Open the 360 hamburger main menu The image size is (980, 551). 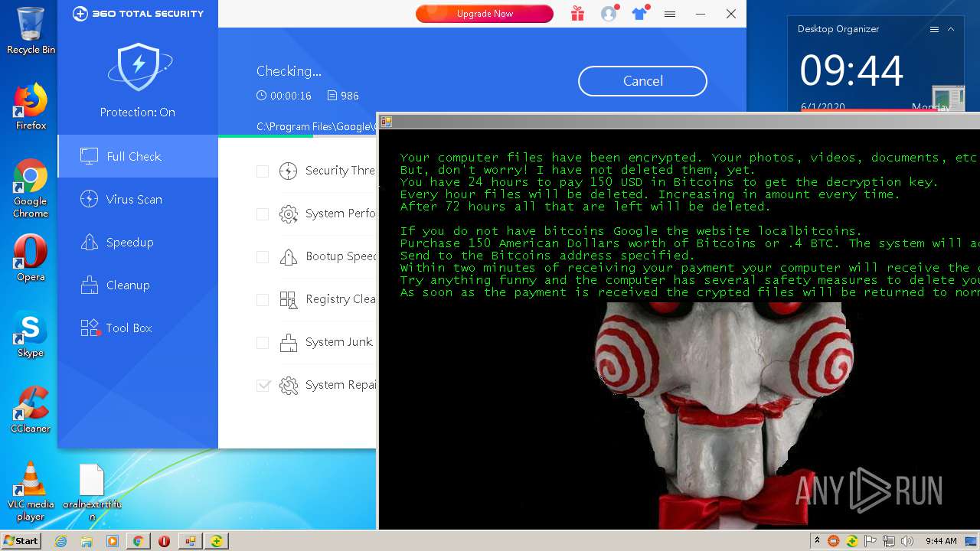point(670,14)
